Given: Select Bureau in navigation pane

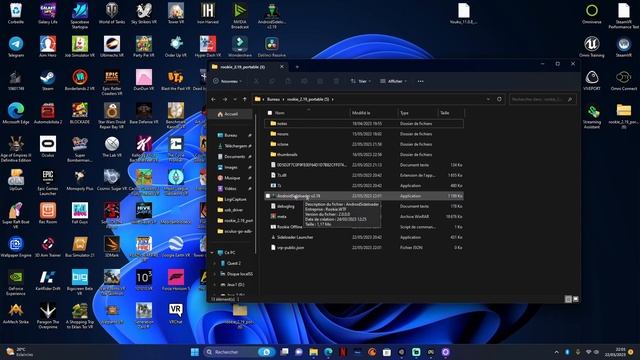Looking at the screenshot, I should (231, 135).
